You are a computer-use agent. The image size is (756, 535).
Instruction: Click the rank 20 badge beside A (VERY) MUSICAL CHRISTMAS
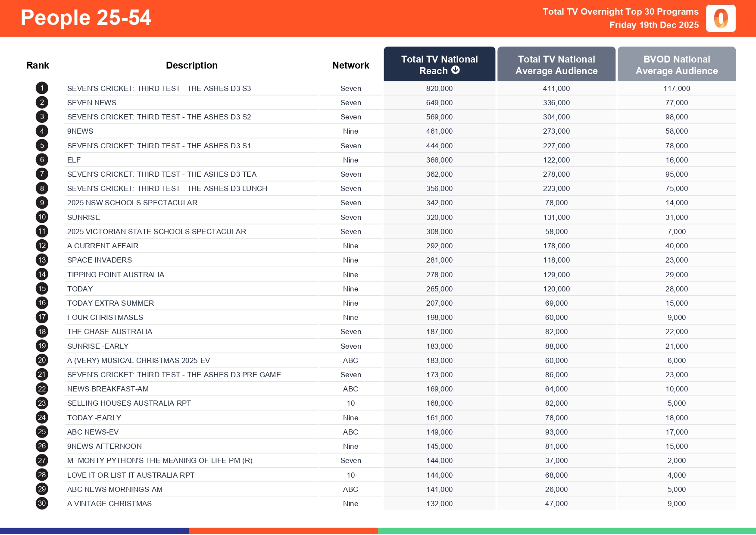click(41, 360)
